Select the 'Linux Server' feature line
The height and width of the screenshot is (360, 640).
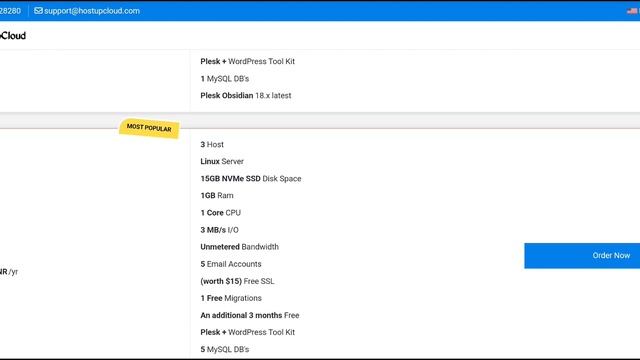point(222,162)
